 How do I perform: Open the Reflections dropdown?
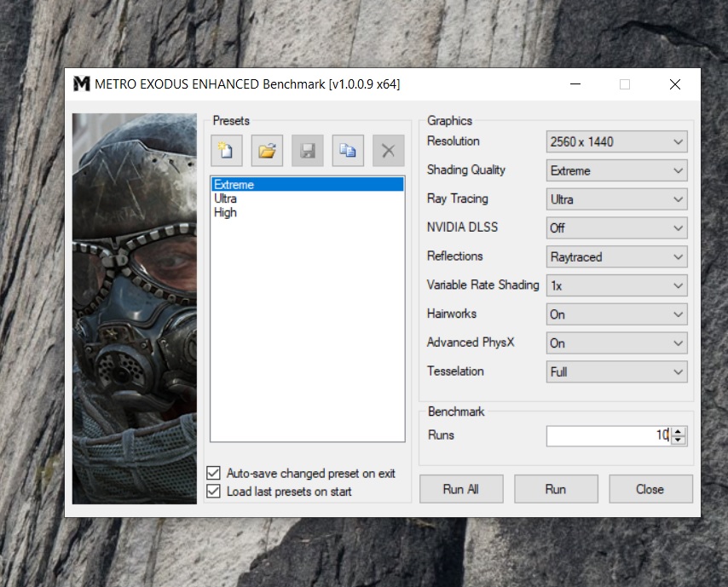coord(616,256)
